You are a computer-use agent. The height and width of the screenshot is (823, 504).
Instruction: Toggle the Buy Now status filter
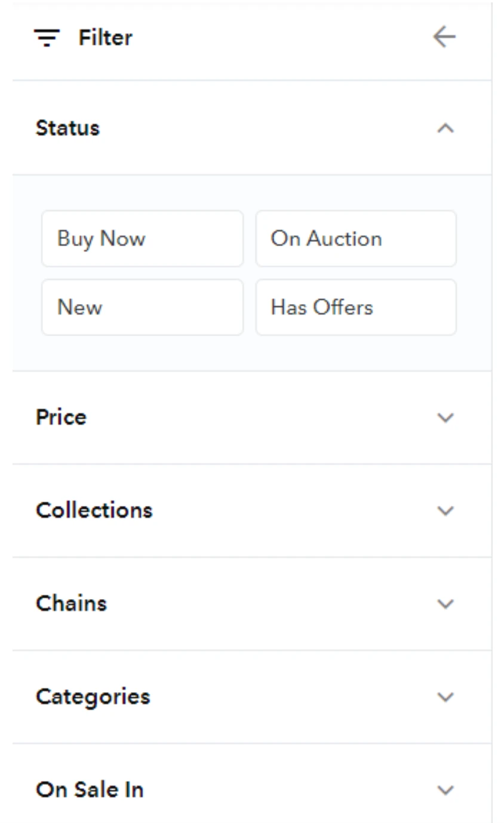142,238
